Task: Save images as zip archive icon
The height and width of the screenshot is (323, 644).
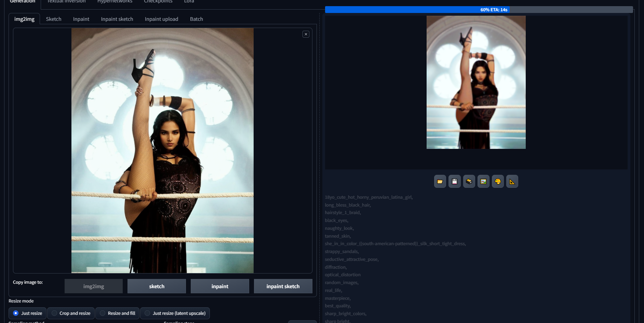Action: pyautogui.click(x=469, y=181)
